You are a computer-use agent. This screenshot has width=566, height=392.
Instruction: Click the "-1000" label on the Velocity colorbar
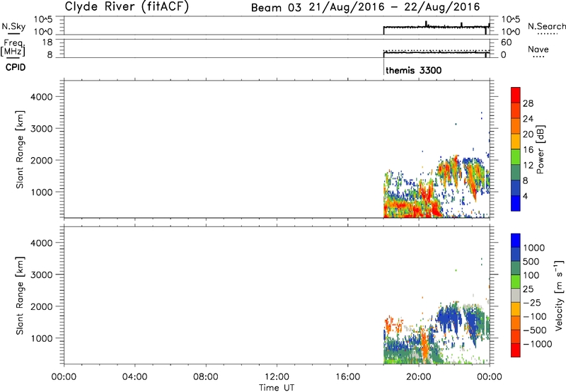pos(538,344)
